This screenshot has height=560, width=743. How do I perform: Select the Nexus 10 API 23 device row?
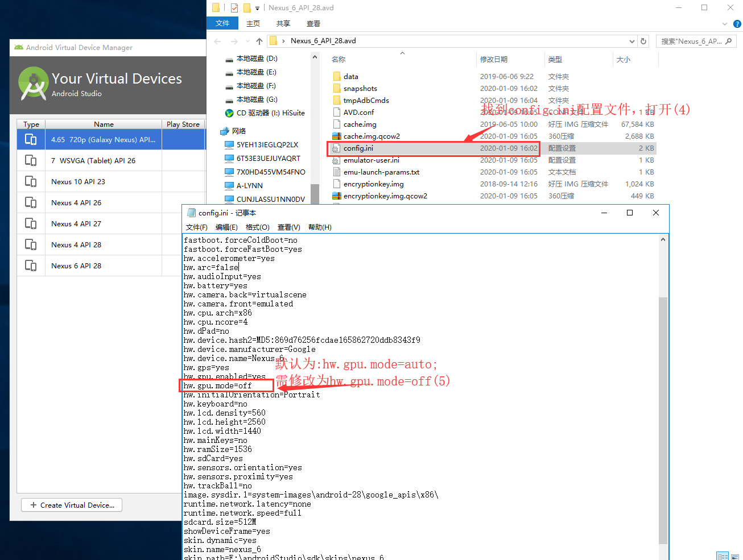111,181
